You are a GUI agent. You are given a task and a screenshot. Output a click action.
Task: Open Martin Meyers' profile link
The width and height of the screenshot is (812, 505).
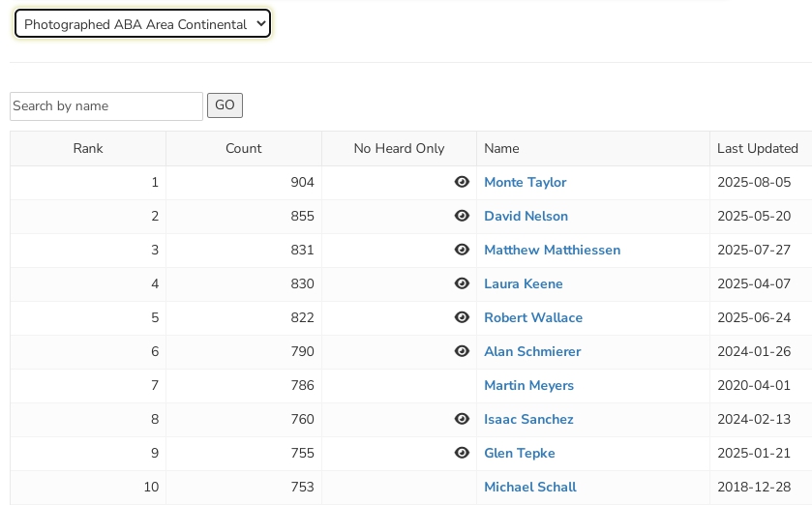[528, 385]
